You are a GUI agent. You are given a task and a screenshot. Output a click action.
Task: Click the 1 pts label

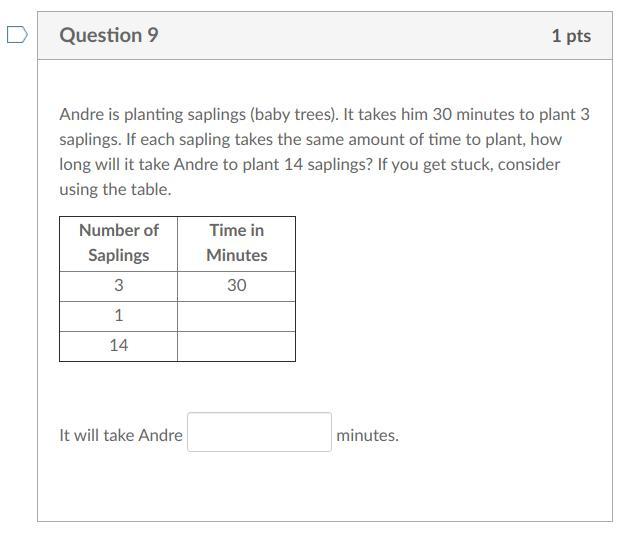[x=571, y=36]
